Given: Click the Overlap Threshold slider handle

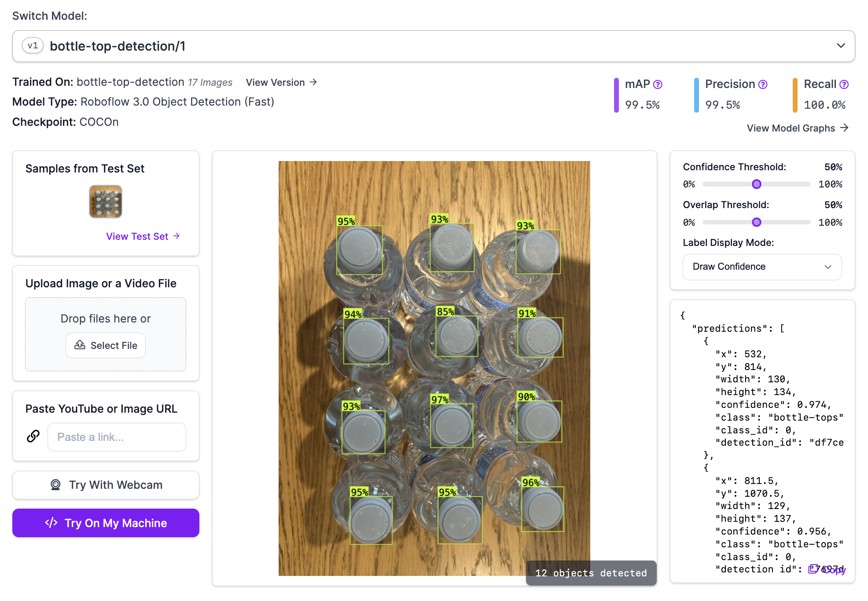Looking at the screenshot, I should coord(756,222).
